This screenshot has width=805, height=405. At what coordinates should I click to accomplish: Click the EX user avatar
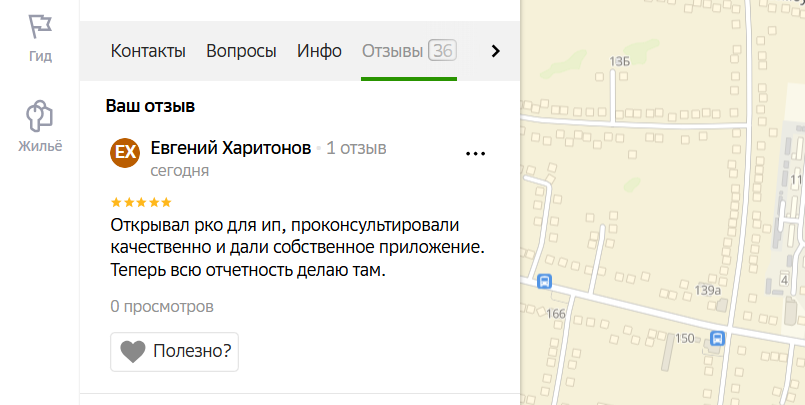125,152
